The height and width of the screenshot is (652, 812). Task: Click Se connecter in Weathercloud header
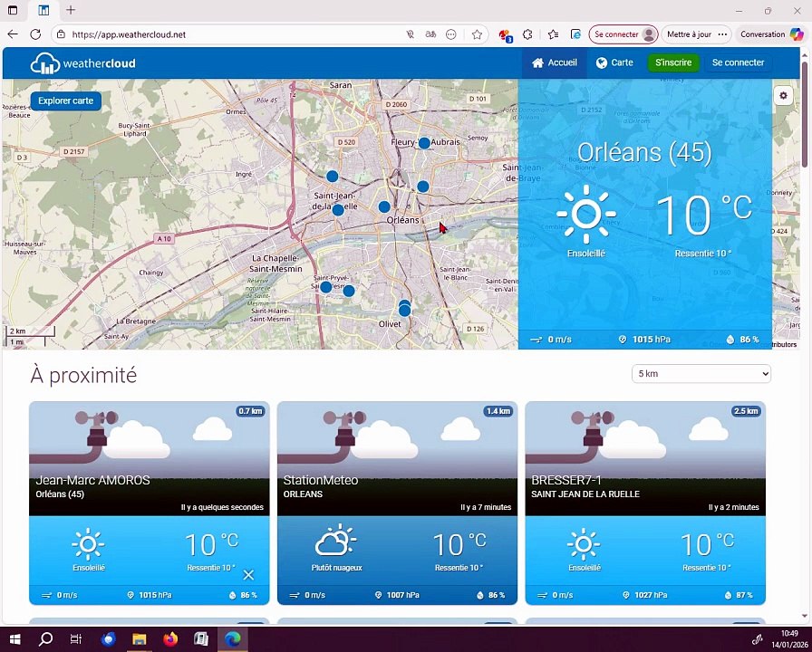click(x=738, y=62)
